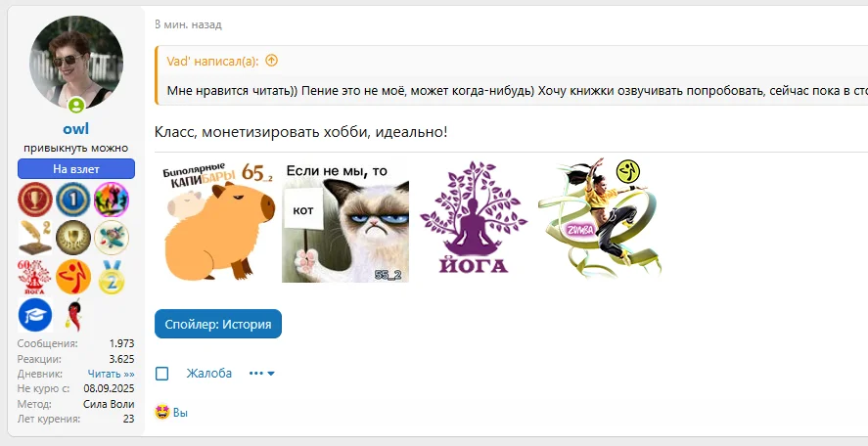Open the owl username profile link
Screen dimensions: 868x446
pyautogui.click(x=75, y=128)
